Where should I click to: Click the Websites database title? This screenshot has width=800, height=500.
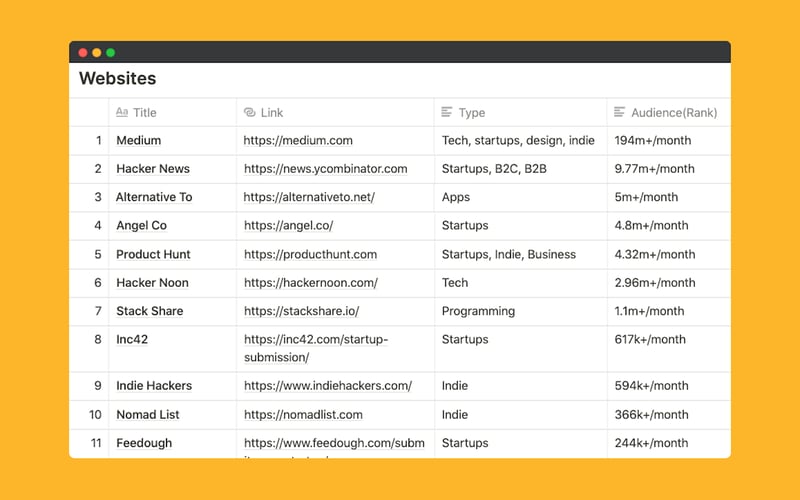tap(117, 79)
